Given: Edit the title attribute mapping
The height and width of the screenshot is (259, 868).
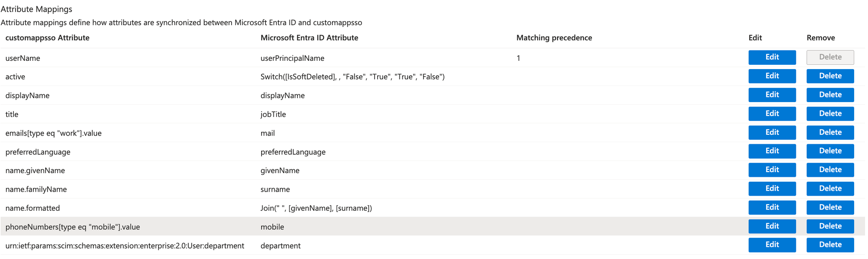Looking at the screenshot, I should [x=772, y=113].
